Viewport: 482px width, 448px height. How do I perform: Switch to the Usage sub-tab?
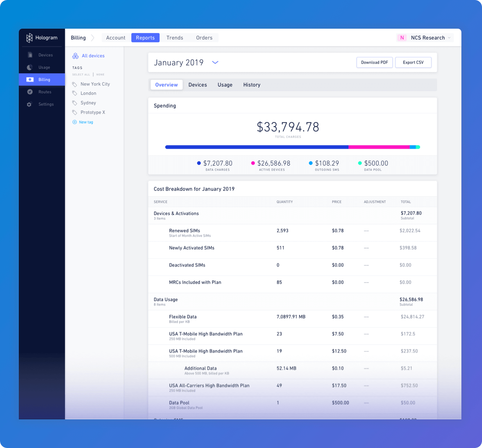225,85
